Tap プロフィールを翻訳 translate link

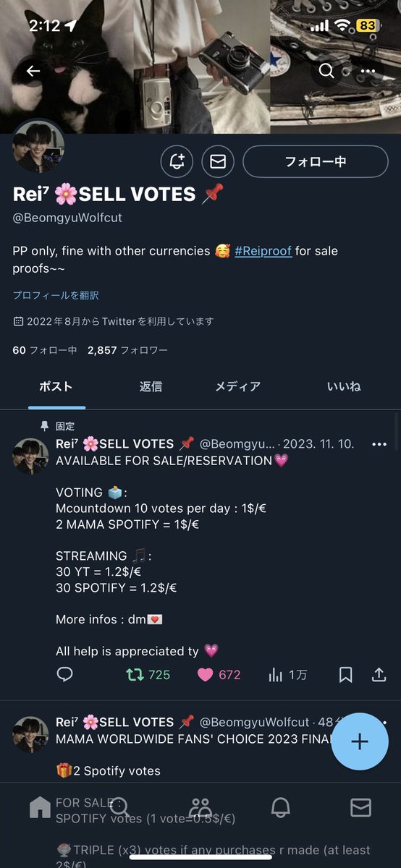(x=56, y=295)
